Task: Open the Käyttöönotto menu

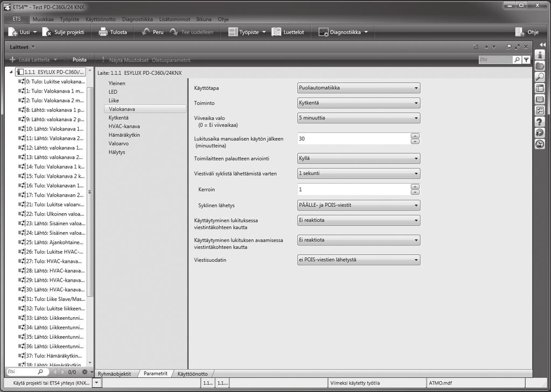Action: (101, 19)
